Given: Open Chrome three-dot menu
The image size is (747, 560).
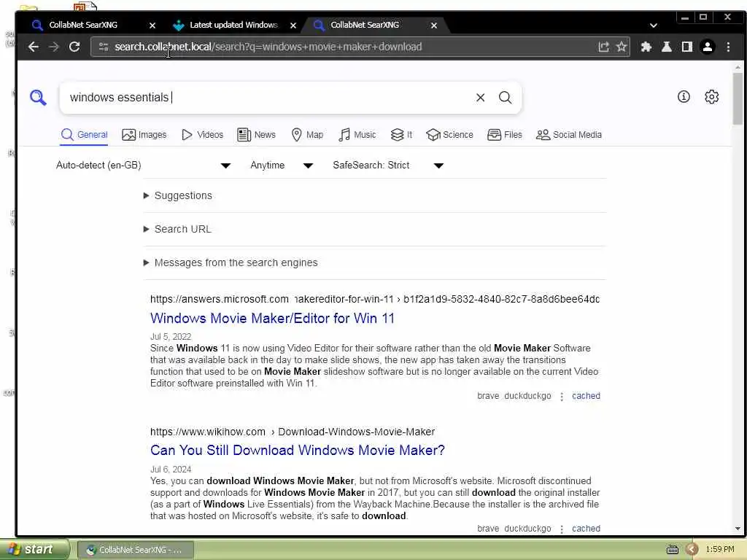Looking at the screenshot, I should coord(728,47).
